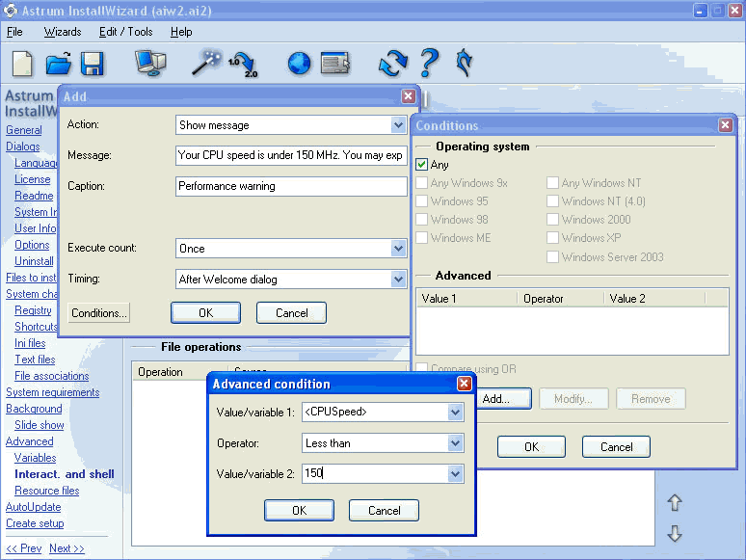Click OK in Advanced condition dialog
746x560 pixels.
click(x=299, y=511)
